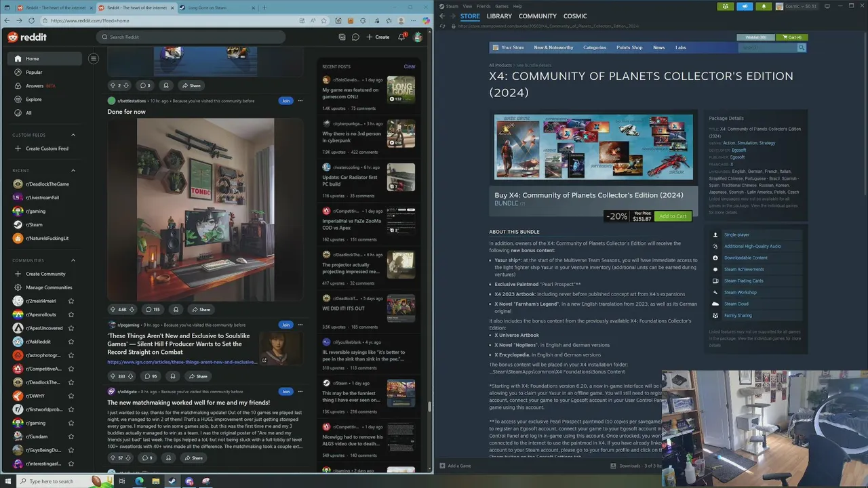Click the Steam store search box
This screenshot has width=868, height=488.
[x=768, y=47]
